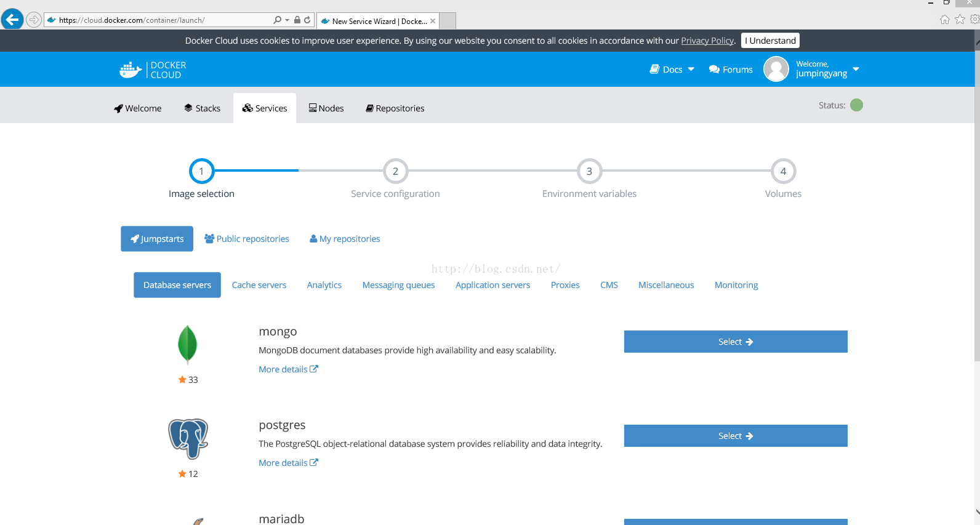Click the browser forward arrow button
980x525 pixels.
[x=34, y=20]
